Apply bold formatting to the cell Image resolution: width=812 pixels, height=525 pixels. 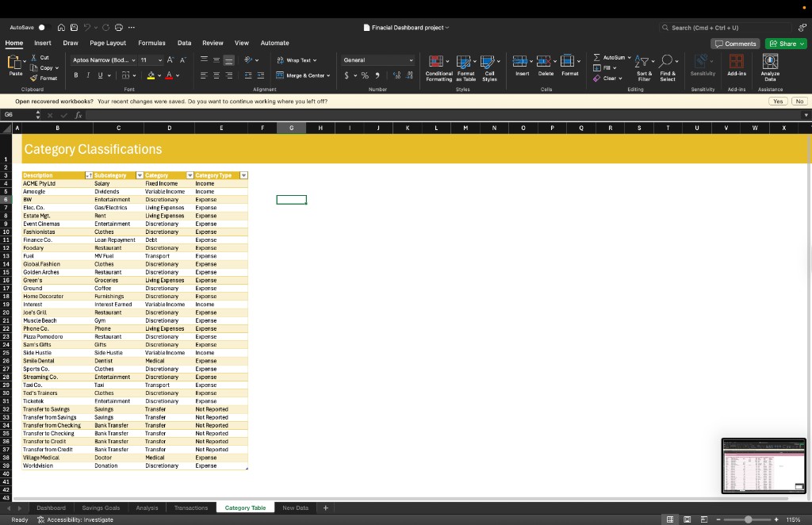(x=77, y=75)
